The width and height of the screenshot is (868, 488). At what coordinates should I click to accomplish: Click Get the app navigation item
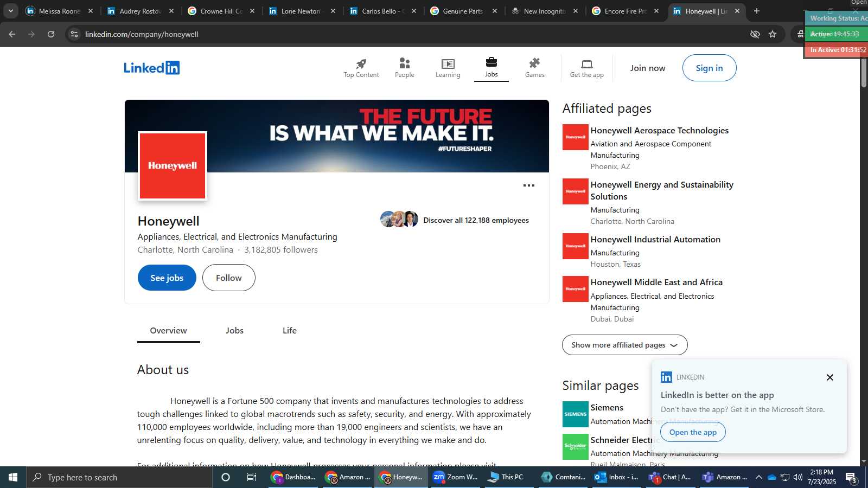(586, 68)
